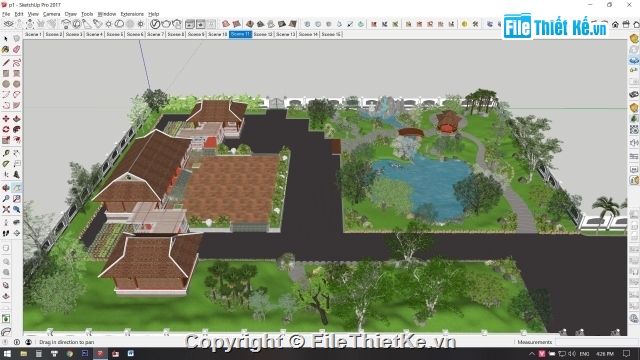Select the 2 Point Arc tool
The width and height of the screenshot is (640, 360).
(16, 94)
